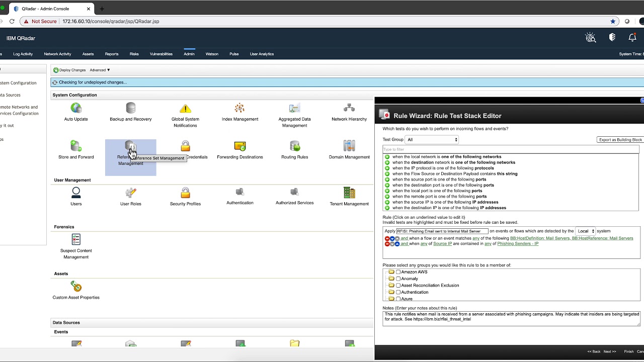This screenshot has width=644, height=362.
Task: Click the Back button in Rule Wizard
Action: coord(594,351)
